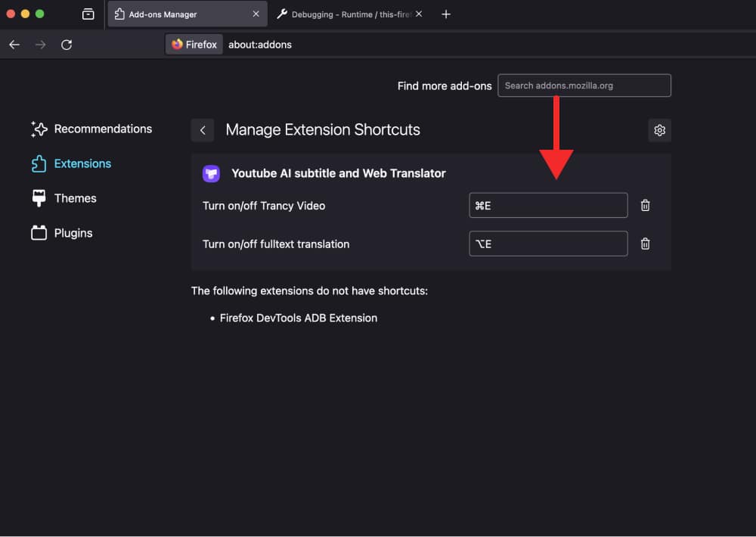The image size is (756, 537).
Task: Open a new tab with the plus button
Action: point(446,14)
